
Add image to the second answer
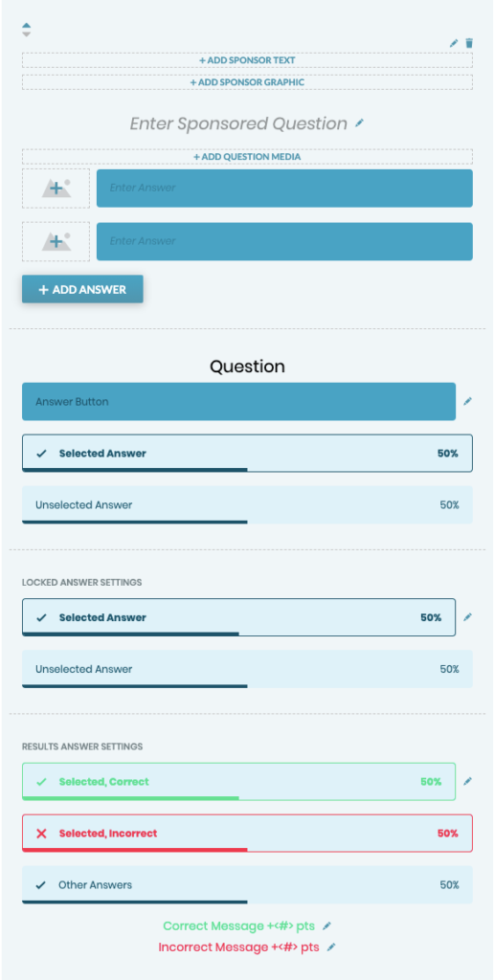[x=56, y=240]
